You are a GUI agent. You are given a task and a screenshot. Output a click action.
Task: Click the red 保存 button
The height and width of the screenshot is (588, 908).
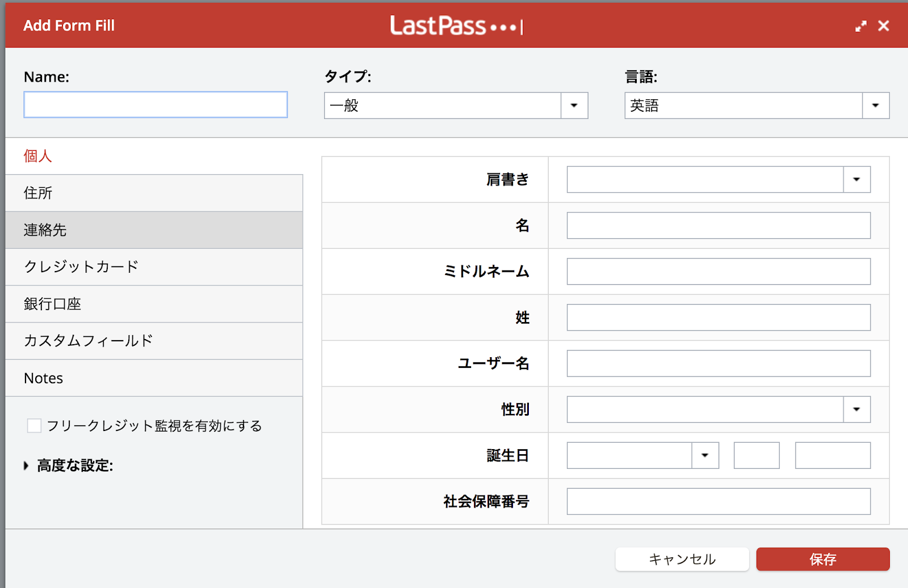pyautogui.click(x=823, y=559)
